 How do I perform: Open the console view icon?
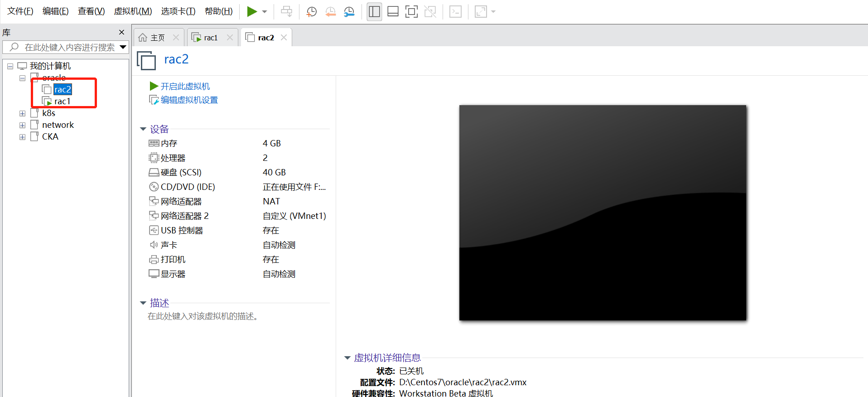pyautogui.click(x=455, y=12)
